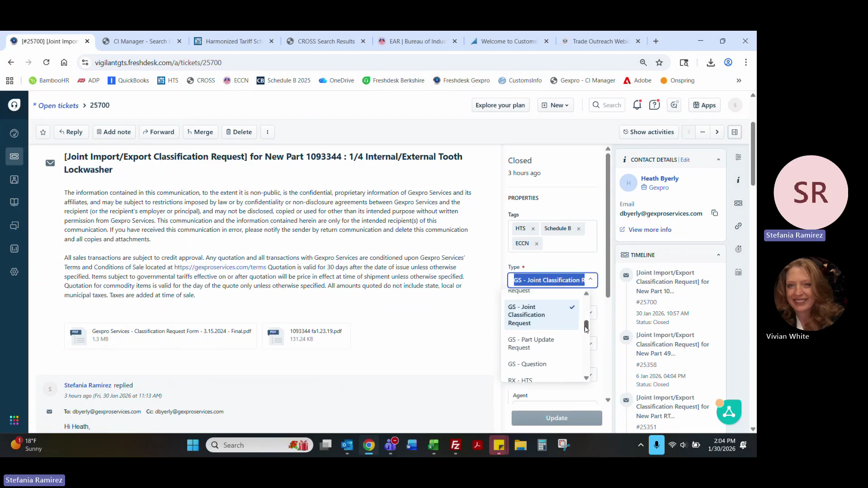Collapse the Contact Details section
Screen dimensions: 868x488
718,160
